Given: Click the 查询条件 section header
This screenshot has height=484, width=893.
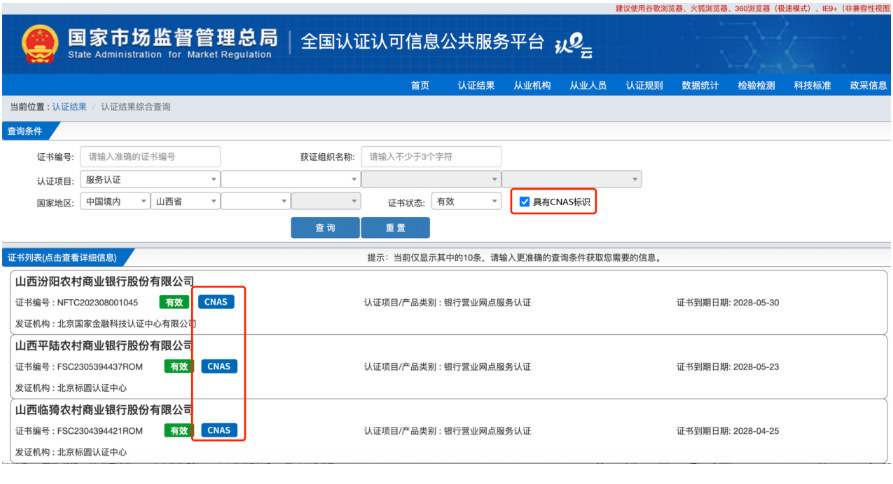Looking at the screenshot, I should pos(25,131).
